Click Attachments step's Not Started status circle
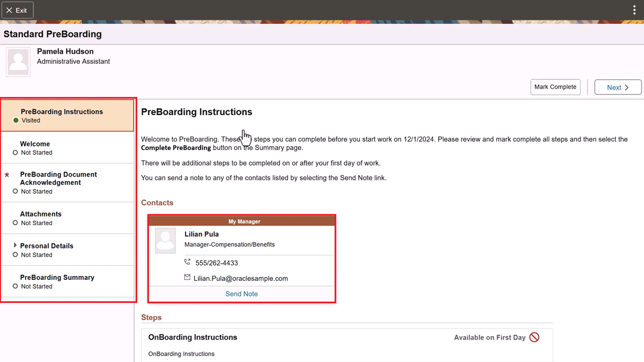 click(15, 223)
